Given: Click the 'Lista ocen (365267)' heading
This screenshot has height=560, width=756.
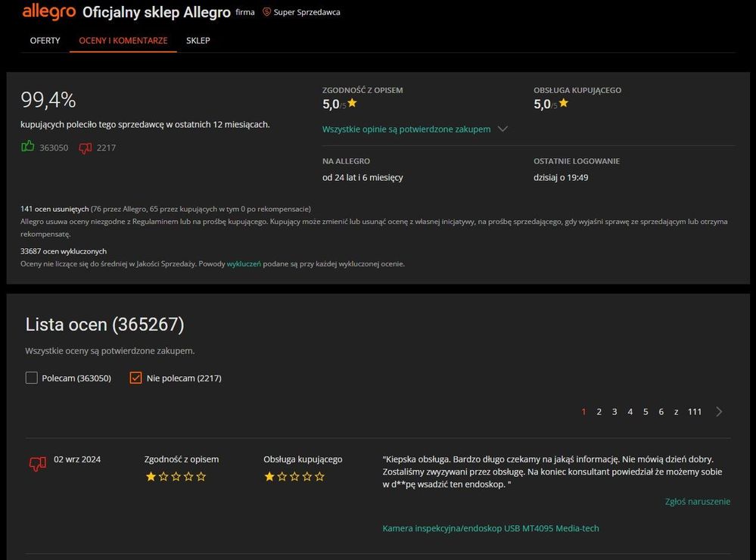Looking at the screenshot, I should tap(104, 324).
